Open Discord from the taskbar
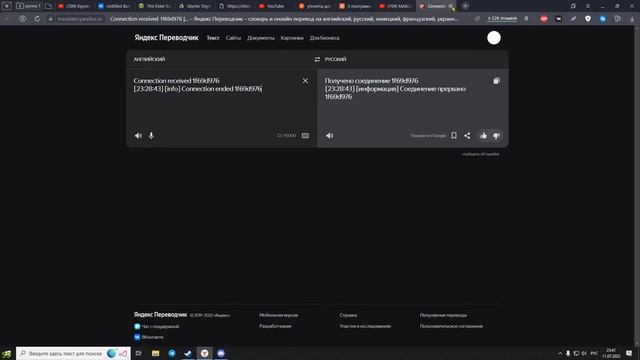This screenshot has height=360, width=640. coord(221,353)
